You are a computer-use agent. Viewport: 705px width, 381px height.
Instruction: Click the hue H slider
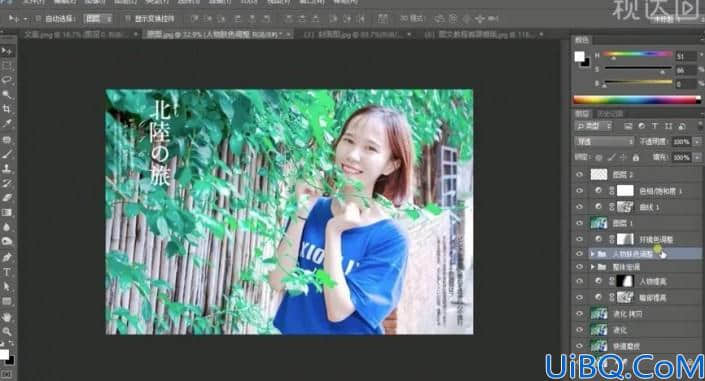(638, 54)
